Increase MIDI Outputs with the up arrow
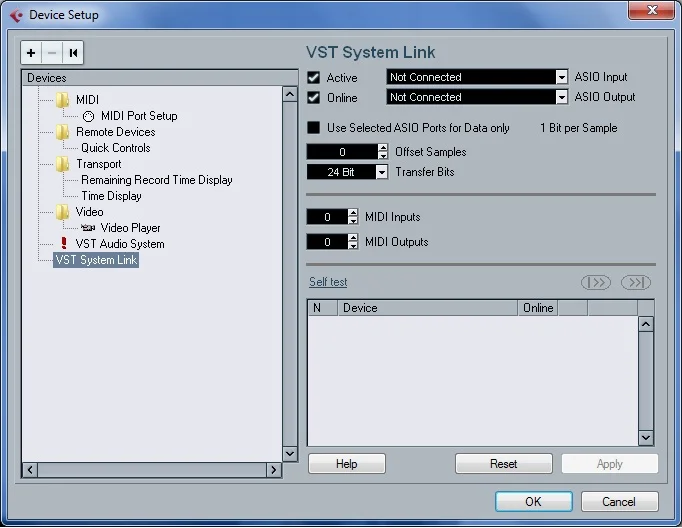 click(x=353, y=238)
